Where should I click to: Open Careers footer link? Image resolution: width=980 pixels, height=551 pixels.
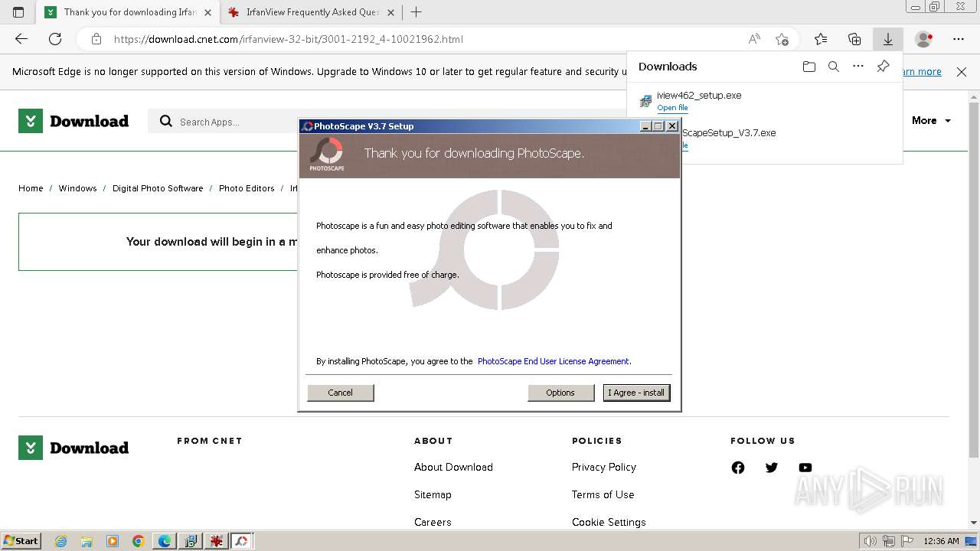(433, 522)
